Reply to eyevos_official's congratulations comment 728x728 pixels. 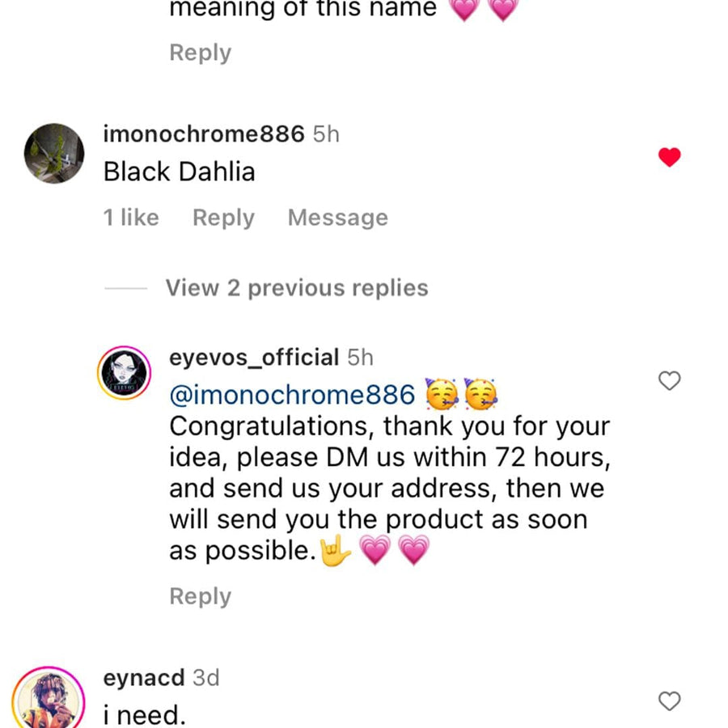[x=200, y=596]
